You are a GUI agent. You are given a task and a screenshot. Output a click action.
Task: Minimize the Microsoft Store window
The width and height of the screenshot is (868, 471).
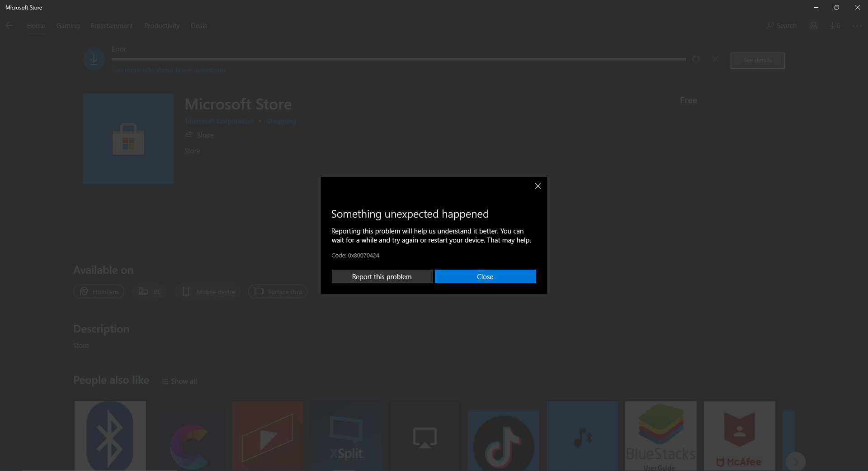(816, 7)
